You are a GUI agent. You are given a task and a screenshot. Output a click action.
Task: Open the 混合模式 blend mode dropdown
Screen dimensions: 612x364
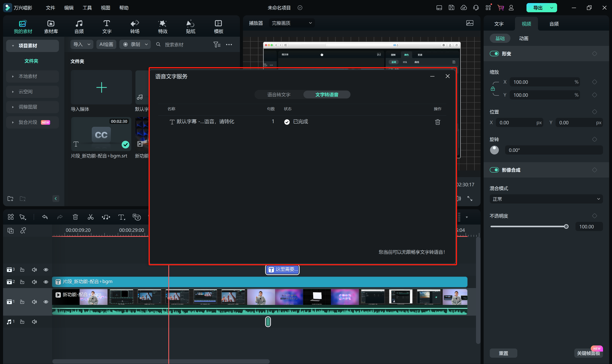click(x=546, y=199)
